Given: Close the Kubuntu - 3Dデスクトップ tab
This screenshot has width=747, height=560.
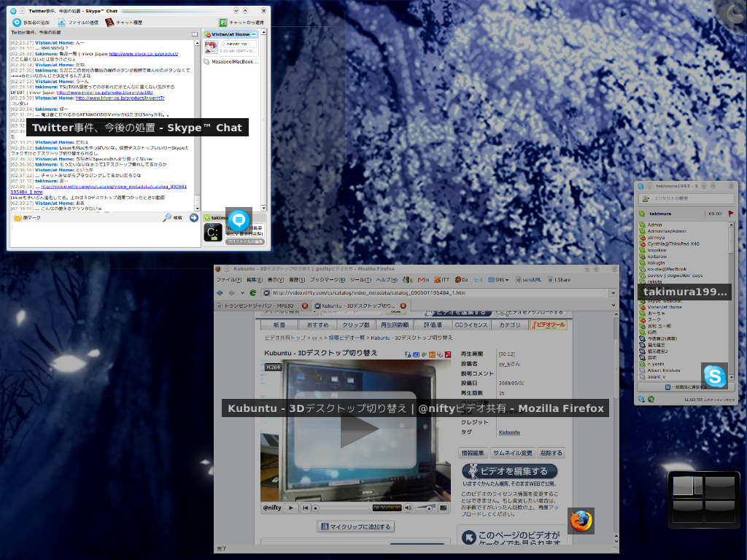Looking at the screenshot, I should (x=403, y=306).
